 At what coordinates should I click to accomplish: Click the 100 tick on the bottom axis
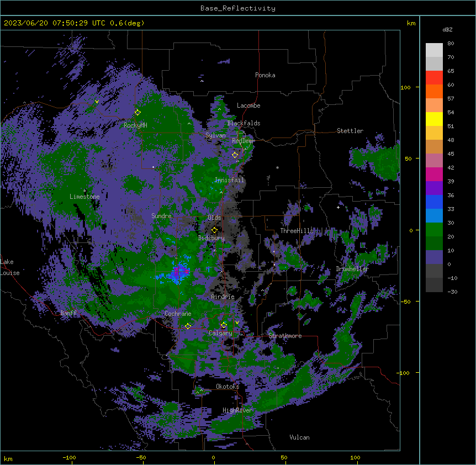click(x=355, y=457)
